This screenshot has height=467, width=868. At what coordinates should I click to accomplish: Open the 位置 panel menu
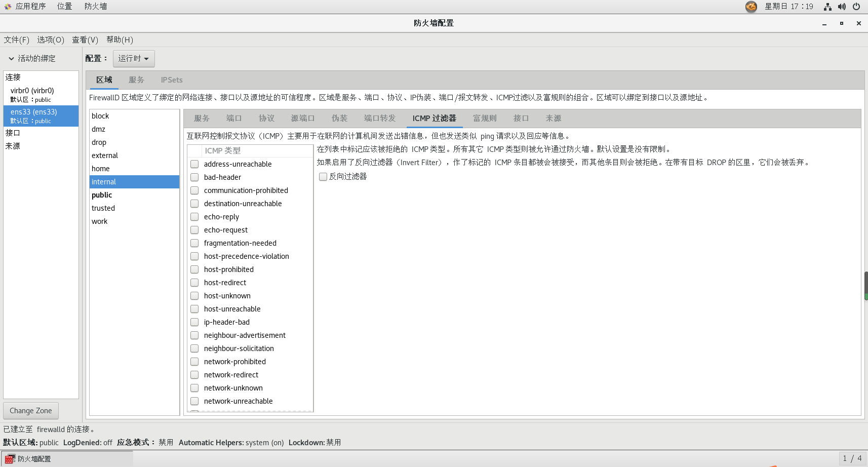64,7
